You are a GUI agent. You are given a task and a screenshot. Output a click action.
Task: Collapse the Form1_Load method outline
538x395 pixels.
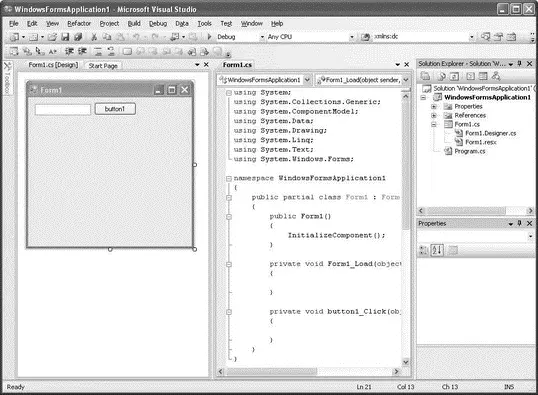click(229, 264)
